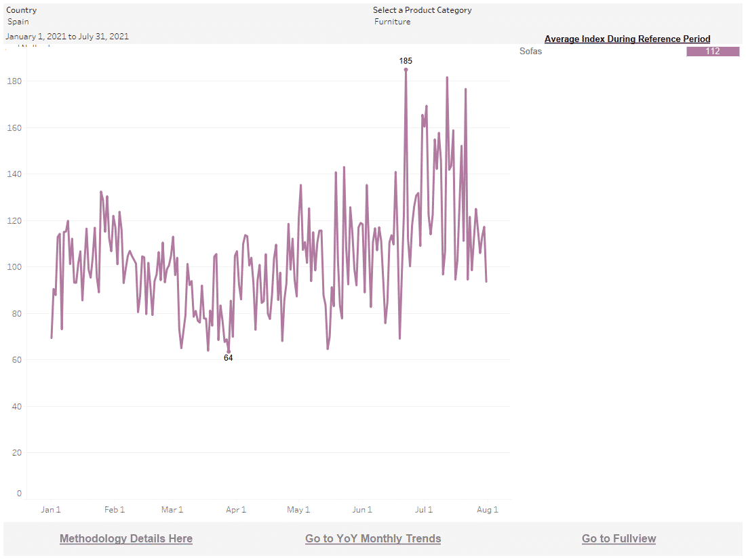Click the date range January 1 to July 31, 2021

point(67,37)
